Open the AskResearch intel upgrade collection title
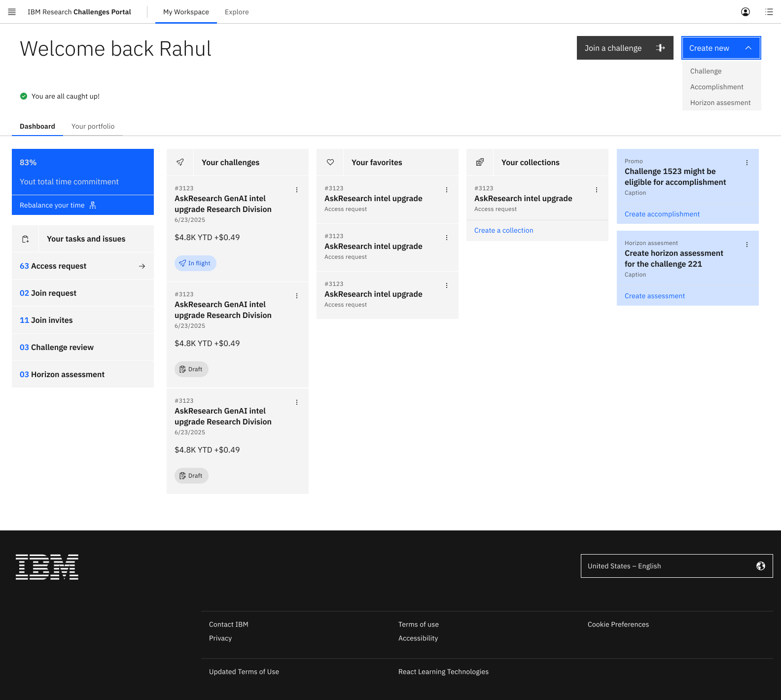 [523, 198]
